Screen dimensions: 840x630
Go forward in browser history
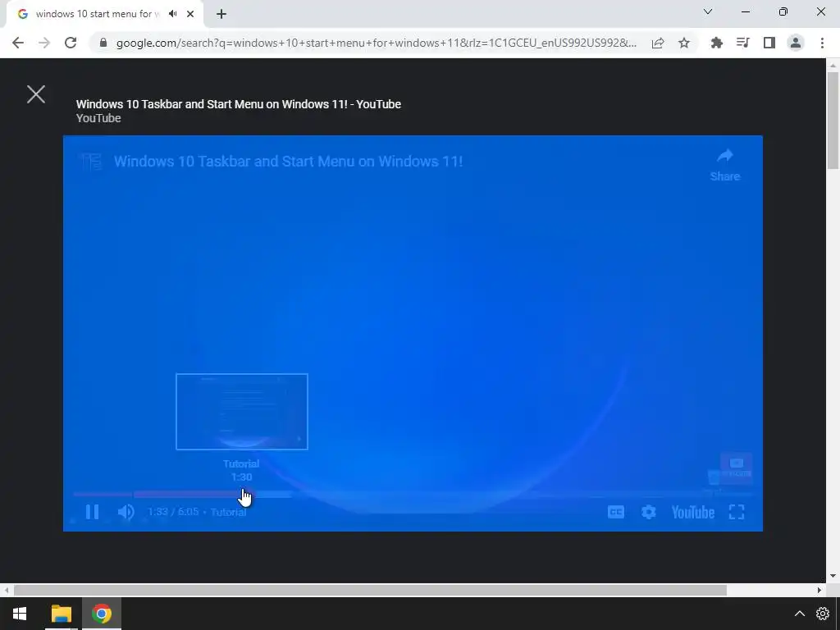(44, 43)
